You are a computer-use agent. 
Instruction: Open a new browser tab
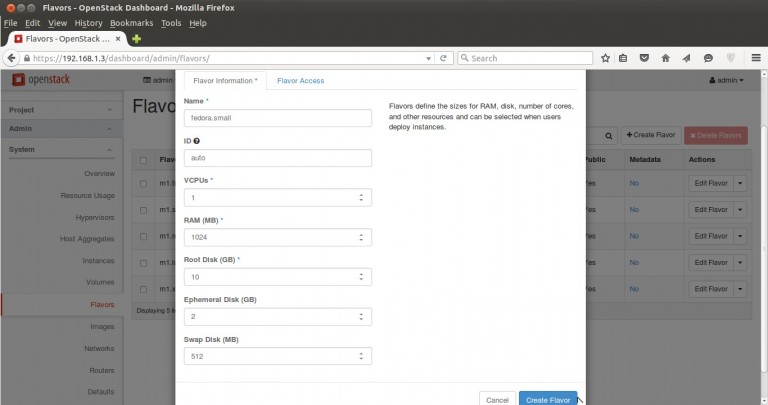(x=137, y=39)
